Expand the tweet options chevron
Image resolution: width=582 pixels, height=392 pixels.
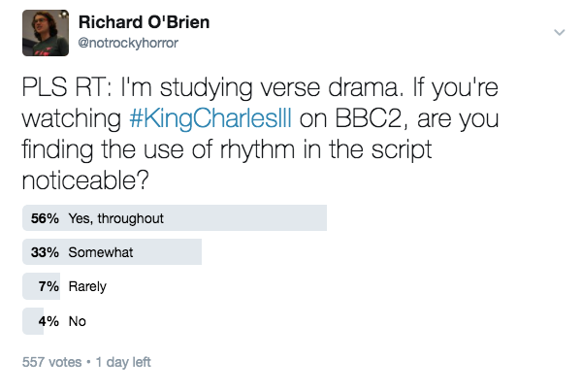point(559,32)
